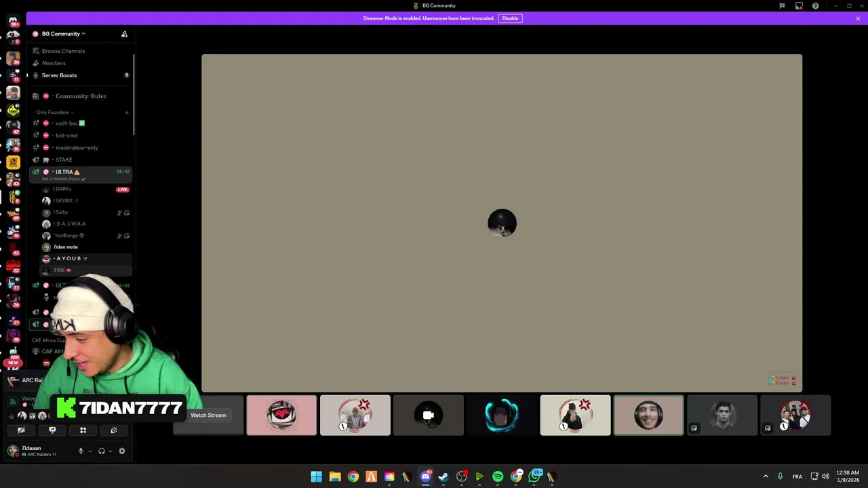Viewport: 868px width, 488px height.
Task: Select the red eye avatar participant tile
Action: [281, 415]
